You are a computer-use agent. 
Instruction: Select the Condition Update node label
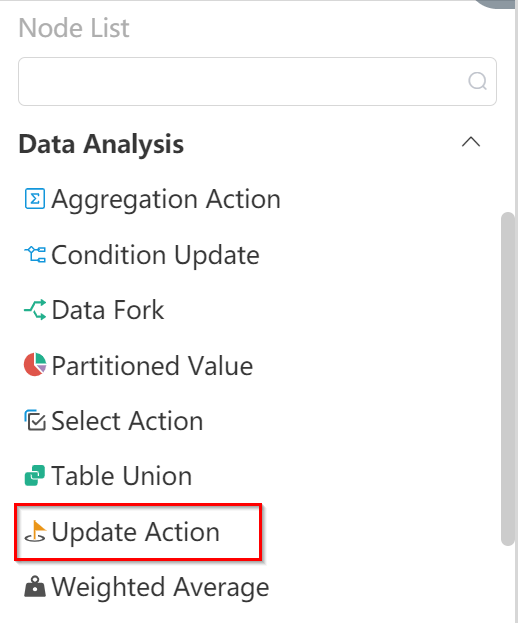(x=155, y=255)
